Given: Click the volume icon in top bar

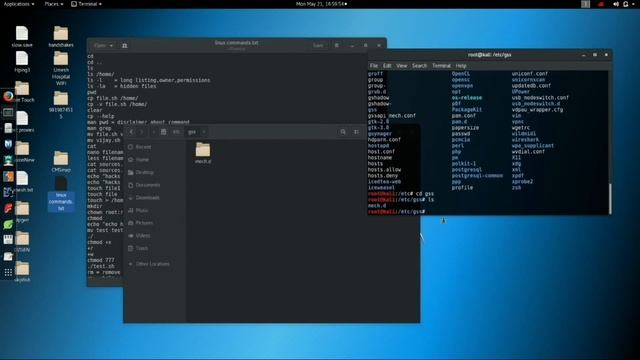Looking at the screenshot, I should click(x=616, y=4).
